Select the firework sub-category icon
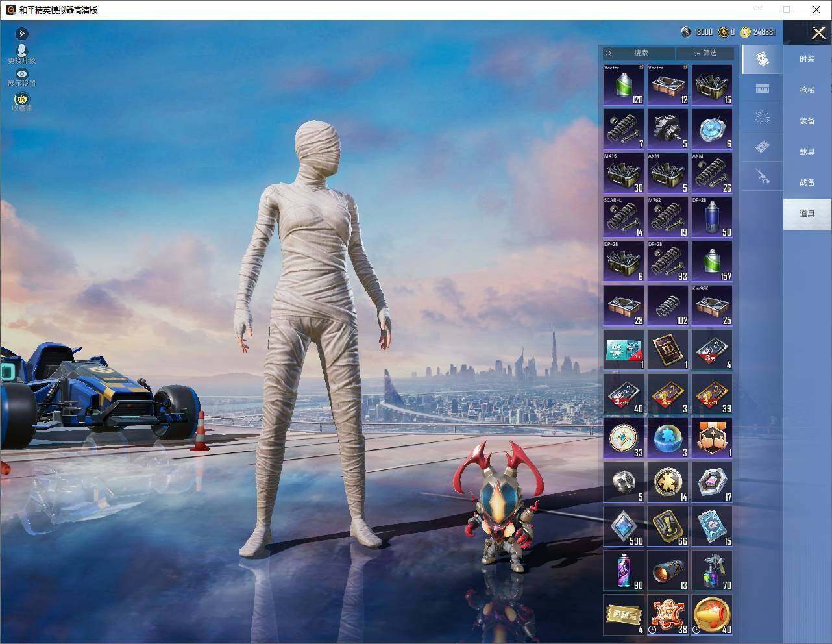The image size is (832, 644). (762, 118)
